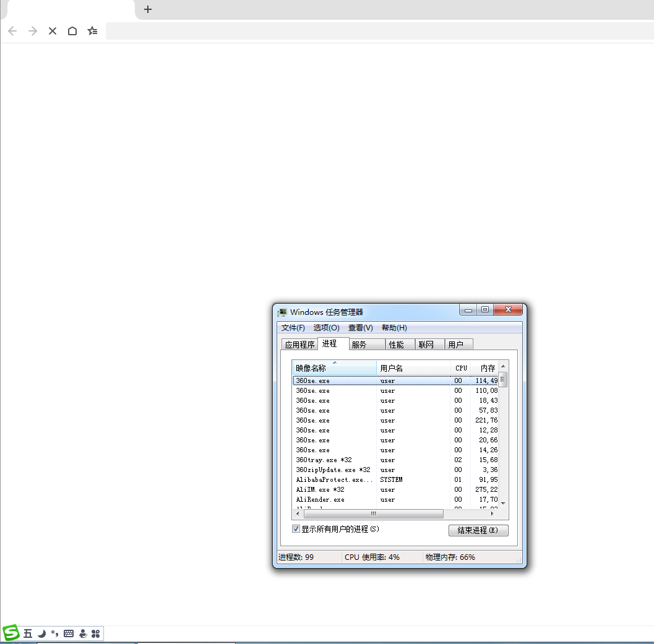Click the process list scroll down arrow
Screen dimensions: 654x644
[x=503, y=504]
